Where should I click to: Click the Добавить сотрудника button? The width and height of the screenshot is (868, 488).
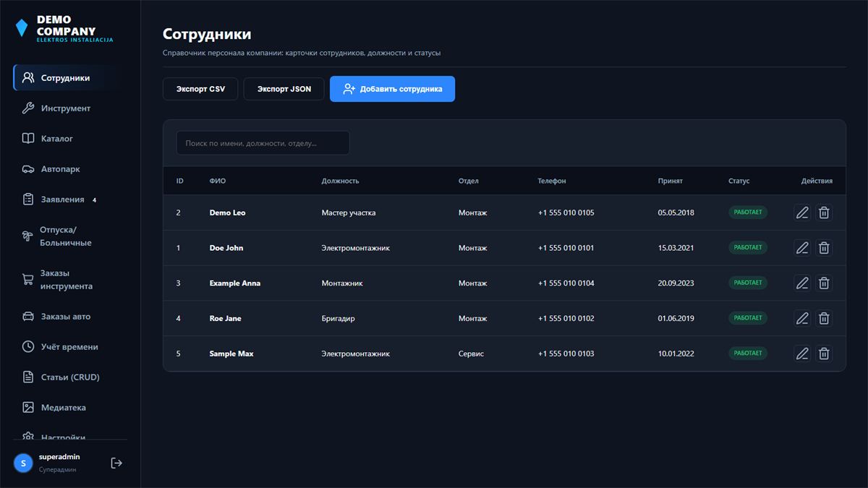[x=392, y=89]
